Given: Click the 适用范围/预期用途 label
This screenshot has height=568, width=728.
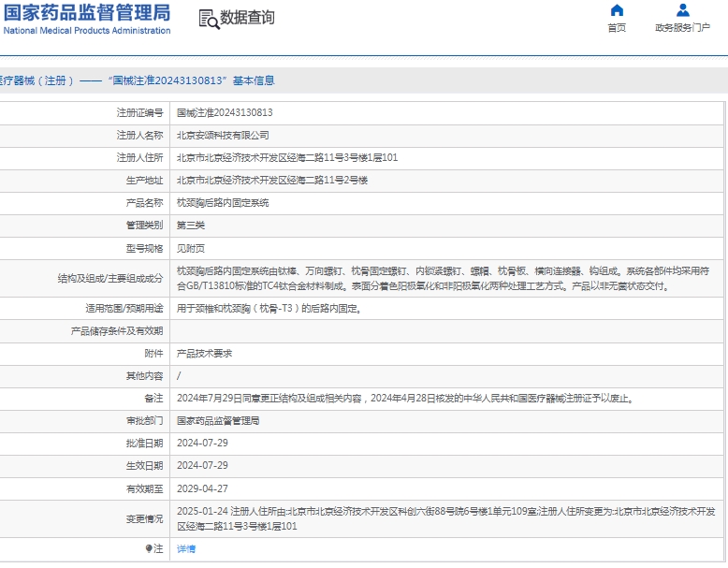Looking at the screenshot, I should click(124, 309).
